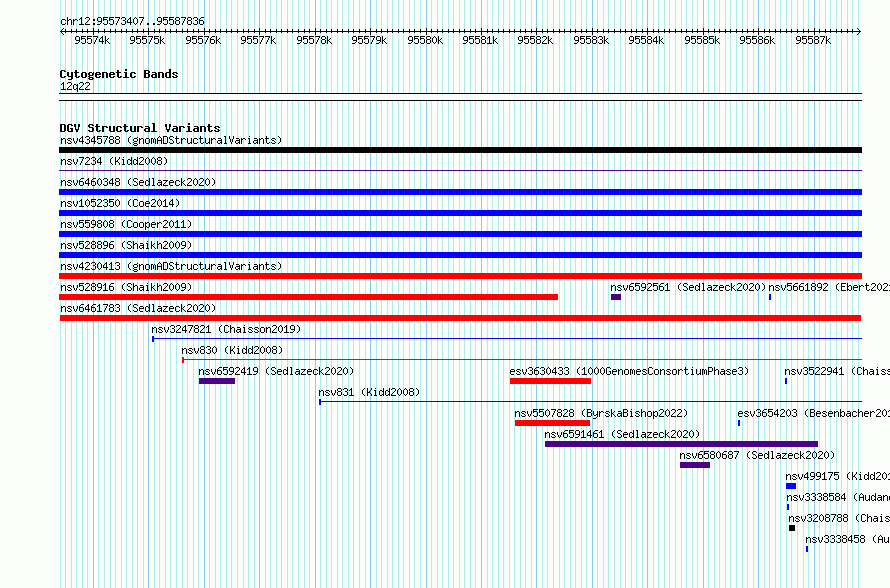Image resolution: width=890 pixels, height=588 pixels.
Task: Select the nsv3338584 label
Action: pos(838,497)
